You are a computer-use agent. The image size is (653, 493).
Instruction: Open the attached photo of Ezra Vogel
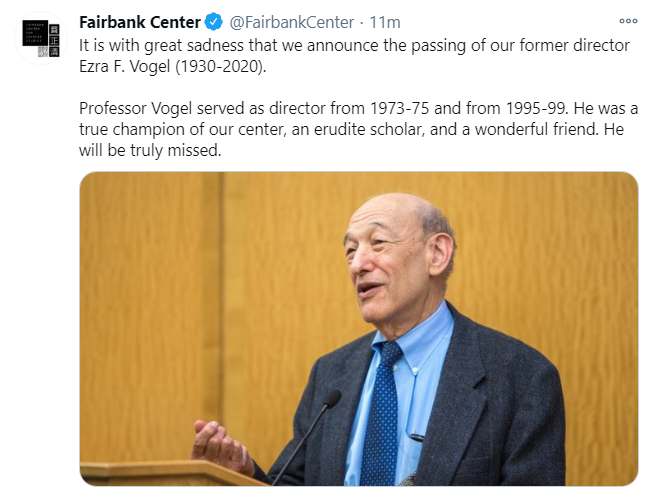[x=359, y=329]
